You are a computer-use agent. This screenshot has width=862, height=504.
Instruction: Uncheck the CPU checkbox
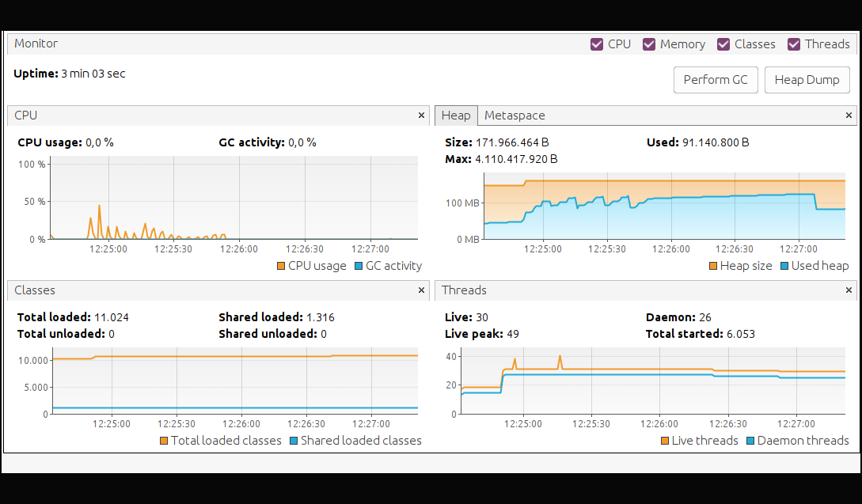click(x=597, y=44)
